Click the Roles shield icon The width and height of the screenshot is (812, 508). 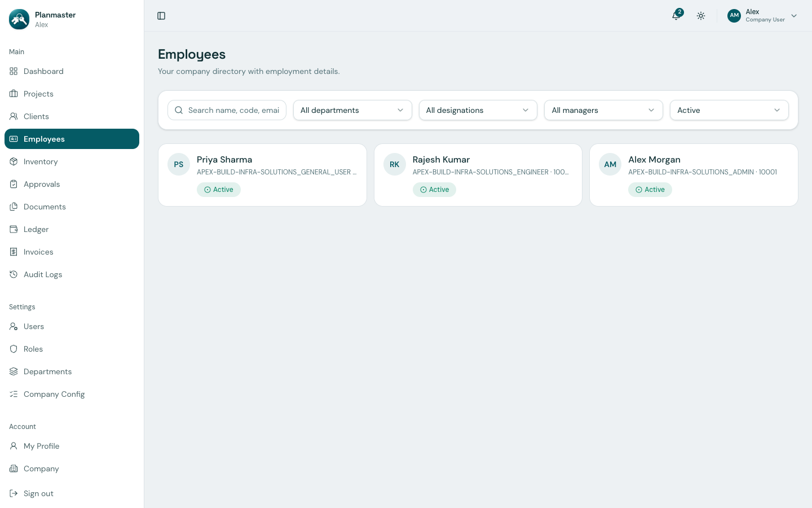[x=14, y=349]
